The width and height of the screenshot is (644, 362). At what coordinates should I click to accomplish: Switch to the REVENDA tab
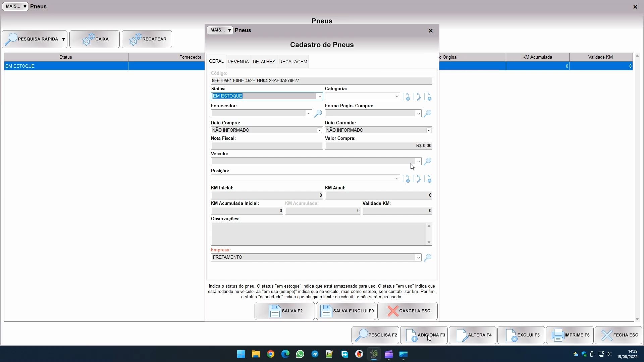(x=238, y=62)
